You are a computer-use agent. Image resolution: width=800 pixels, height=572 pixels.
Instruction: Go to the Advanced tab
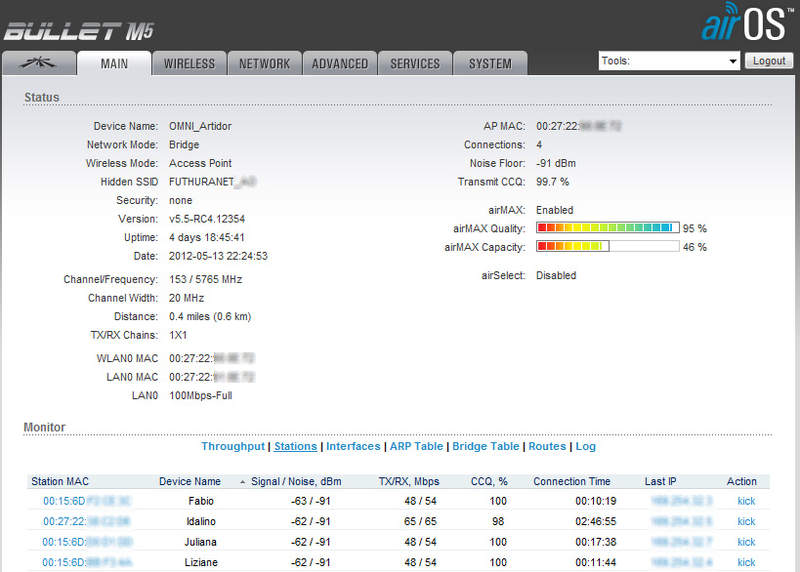click(x=340, y=63)
